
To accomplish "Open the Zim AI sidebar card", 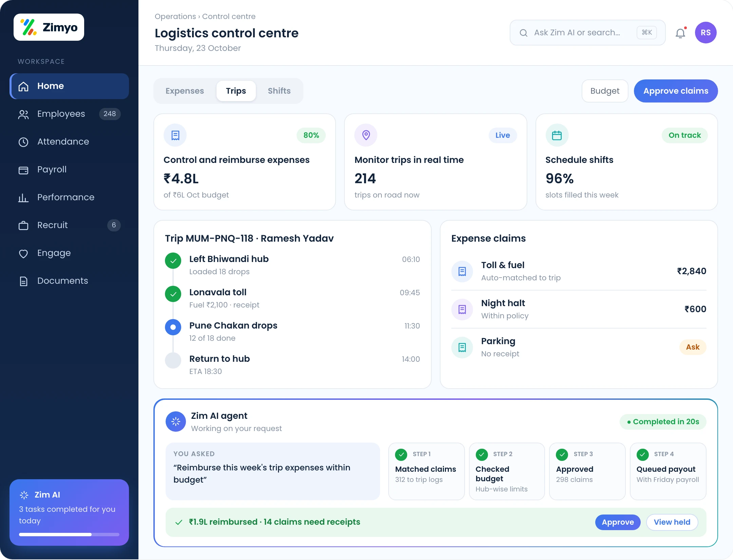I will tap(69, 512).
